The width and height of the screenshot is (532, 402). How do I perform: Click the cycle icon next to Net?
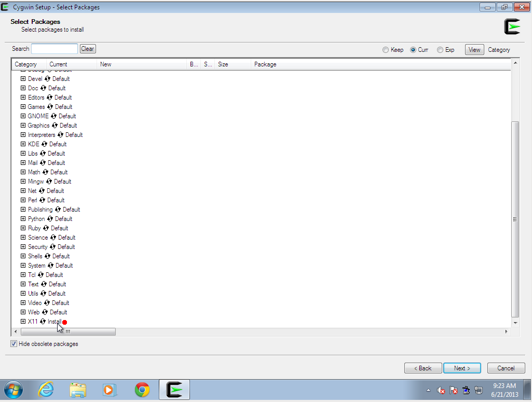(x=42, y=190)
